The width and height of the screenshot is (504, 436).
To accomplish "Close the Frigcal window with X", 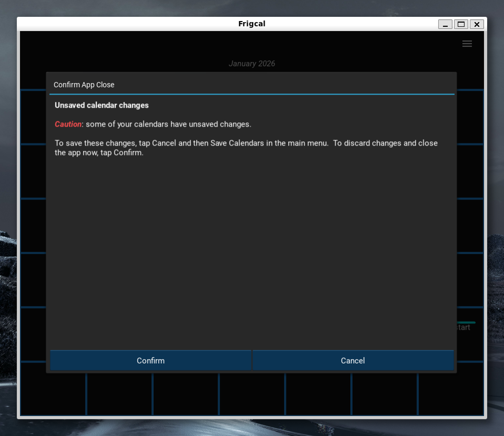I will [x=477, y=24].
